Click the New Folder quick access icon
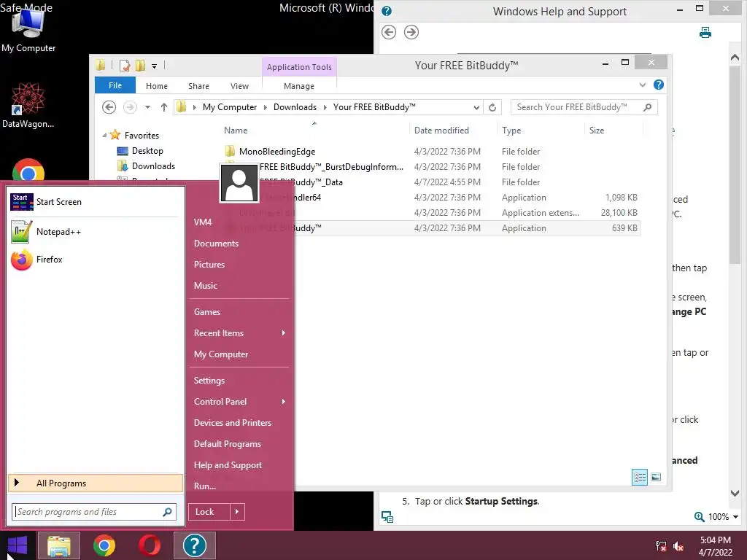The image size is (747, 560). pyautogui.click(x=140, y=66)
